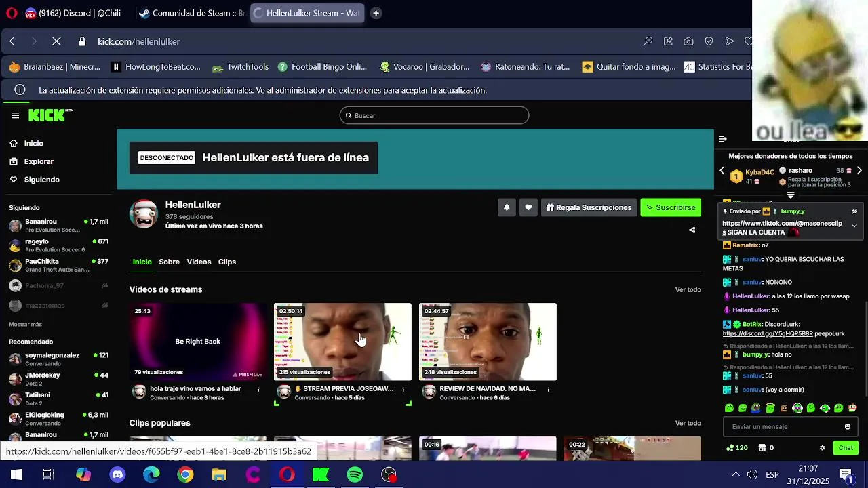Hide the pinned chat message
This screenshot has height=488, width=868.
tap(854, 211)
